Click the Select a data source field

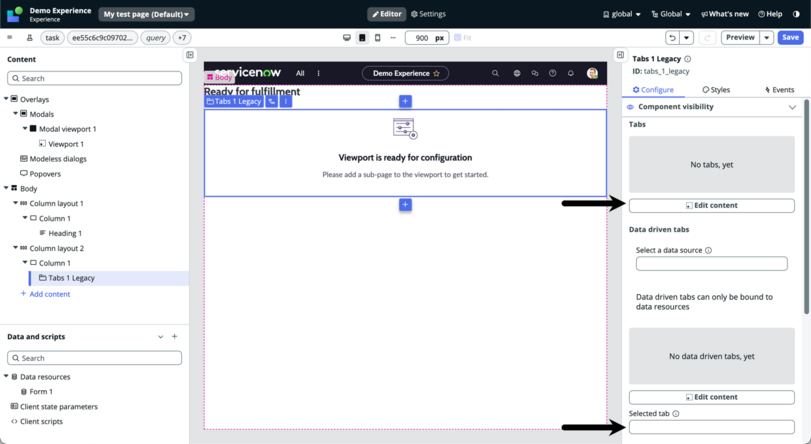pyautogui.click(x=712, y=263)
